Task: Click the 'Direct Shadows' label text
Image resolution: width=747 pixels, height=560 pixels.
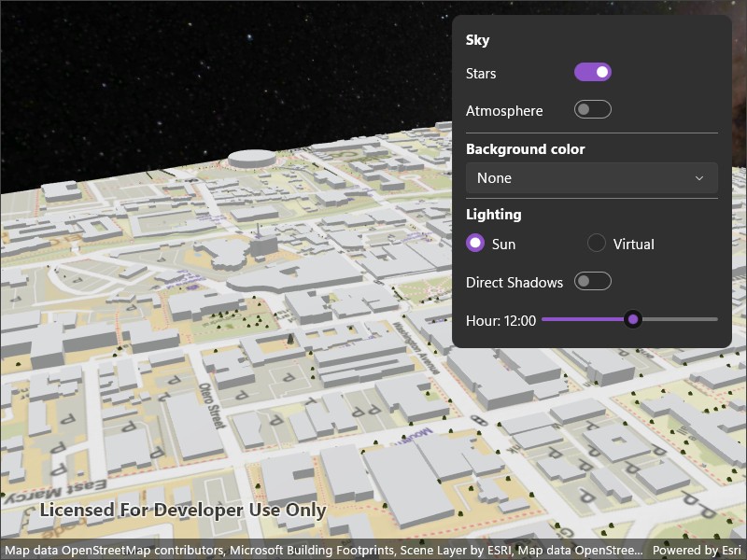Action: [x=514, y=283]
